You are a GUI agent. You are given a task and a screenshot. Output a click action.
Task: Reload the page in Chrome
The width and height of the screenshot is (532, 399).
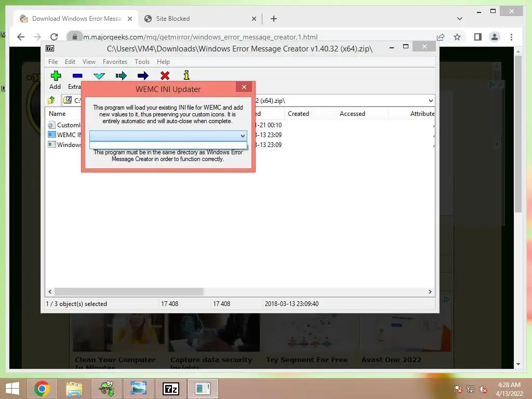click(54, 37)
